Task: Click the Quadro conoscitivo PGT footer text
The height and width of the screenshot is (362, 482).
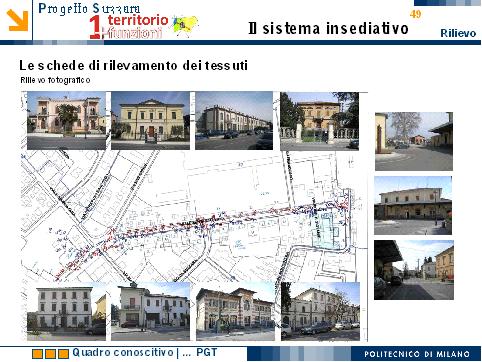Action: 145,352
